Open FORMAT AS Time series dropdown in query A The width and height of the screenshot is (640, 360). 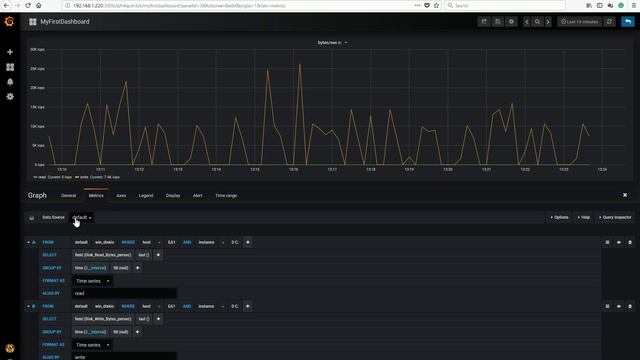[x=93, y=281]
